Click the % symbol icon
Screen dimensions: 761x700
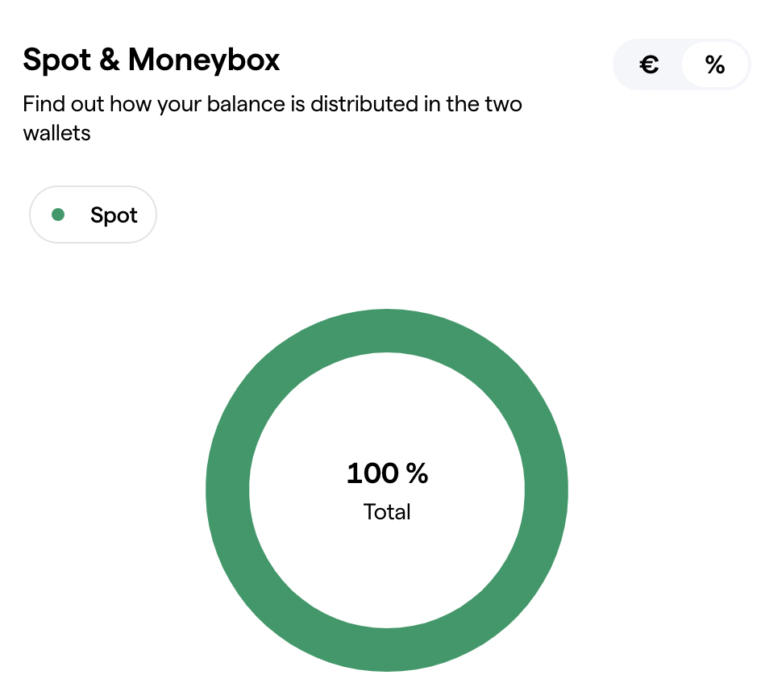[715, 65]
